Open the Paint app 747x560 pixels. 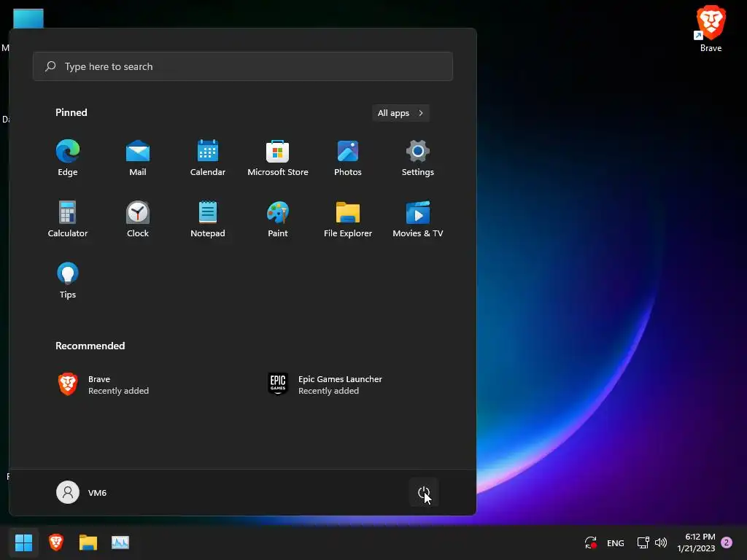pyautogui.click(x=278, y=219)
